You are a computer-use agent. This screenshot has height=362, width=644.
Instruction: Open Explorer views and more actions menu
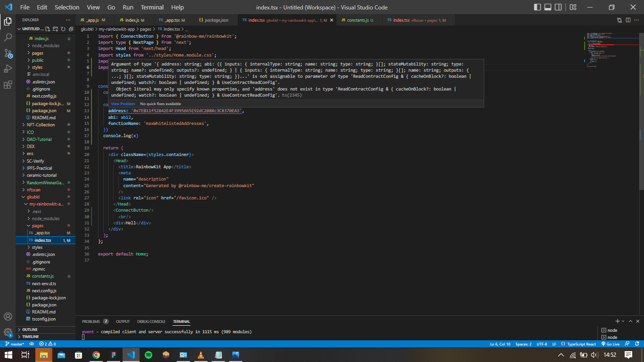click(x=68, y=20)
